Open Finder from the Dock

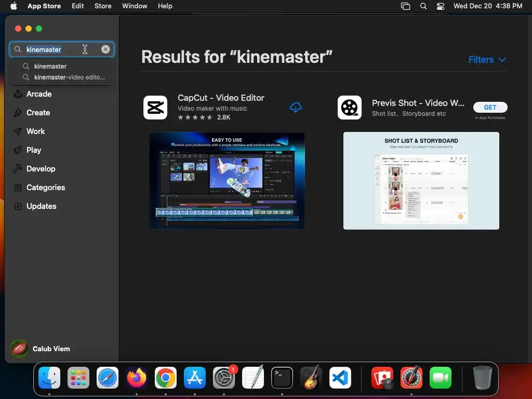pyautogui.click(x=49, y=378)
